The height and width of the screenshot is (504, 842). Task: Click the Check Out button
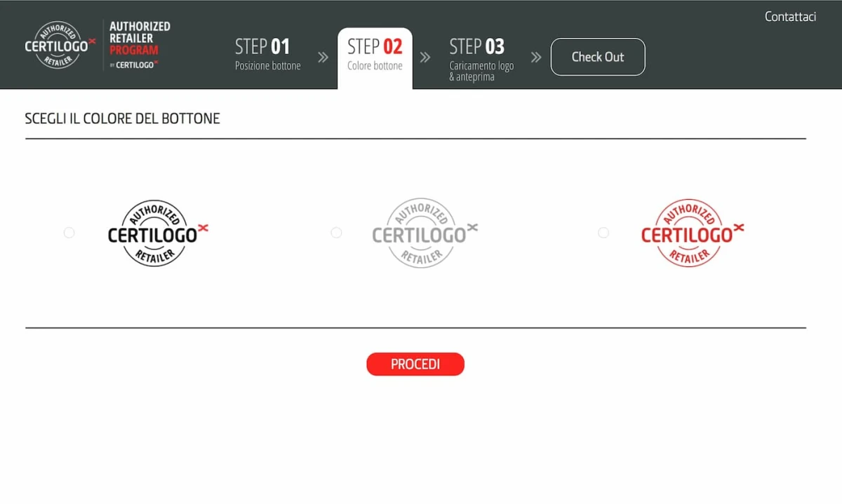click(598, 57)
